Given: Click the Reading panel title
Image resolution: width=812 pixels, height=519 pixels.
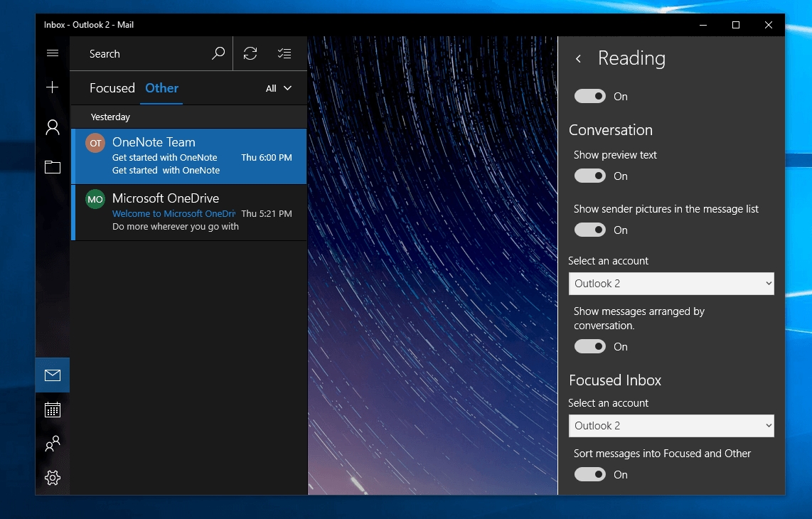Looking at the screenshot, I should (x=631, y=58).
